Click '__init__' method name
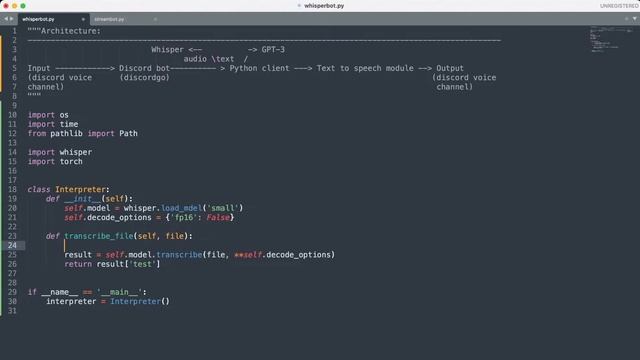The height and width of the screenshot is (360, 640). pyautogui.click(x=83, y=199)
